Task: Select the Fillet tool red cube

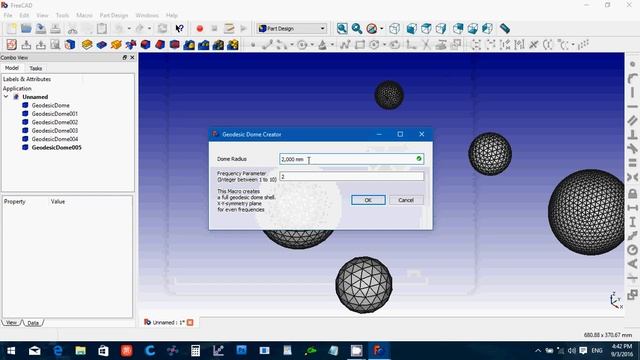Action: coord(145,44)
